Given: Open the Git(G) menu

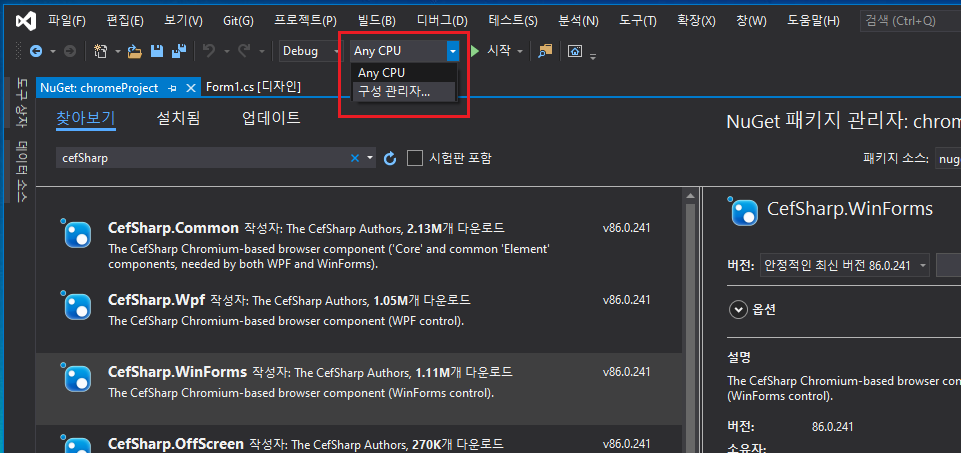Looking at the screenshot, I should click(x=238, y=21).
